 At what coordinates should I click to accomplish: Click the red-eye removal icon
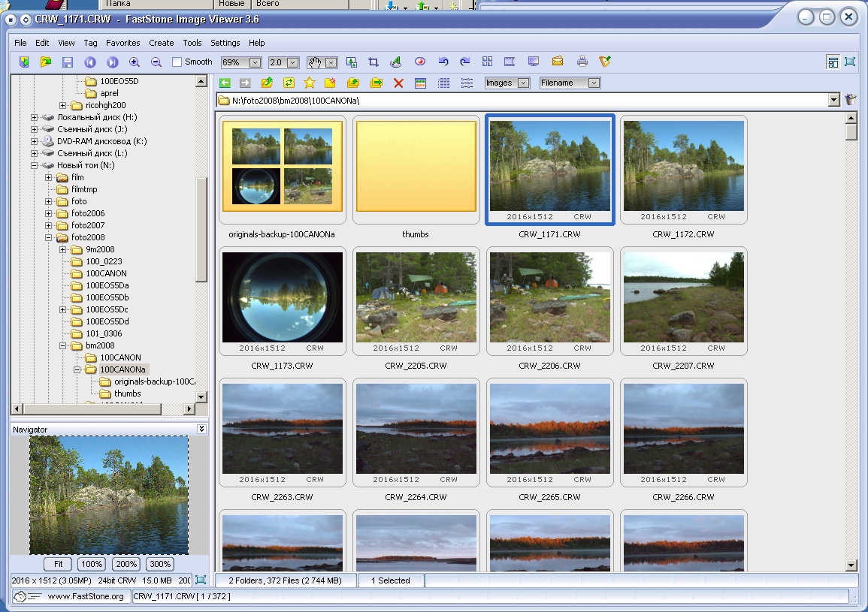420,62
